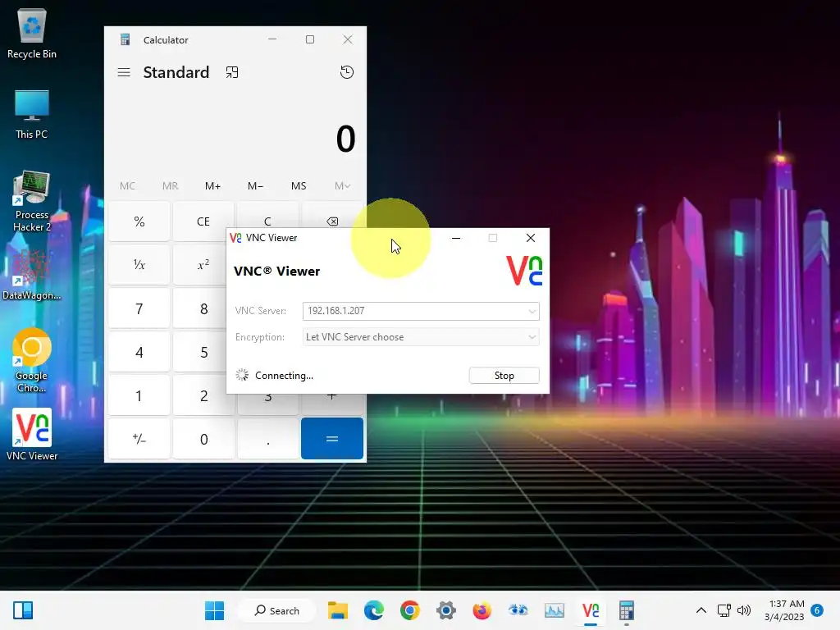Select Google Chrome desktop shortcut
840x630 pixels.
(32, 361)
